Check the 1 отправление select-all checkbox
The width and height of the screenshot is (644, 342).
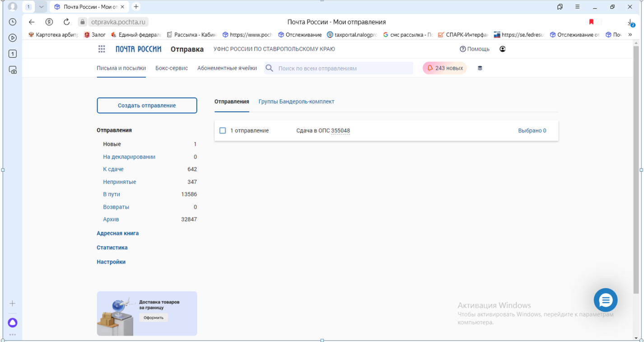tap(223, 131)
